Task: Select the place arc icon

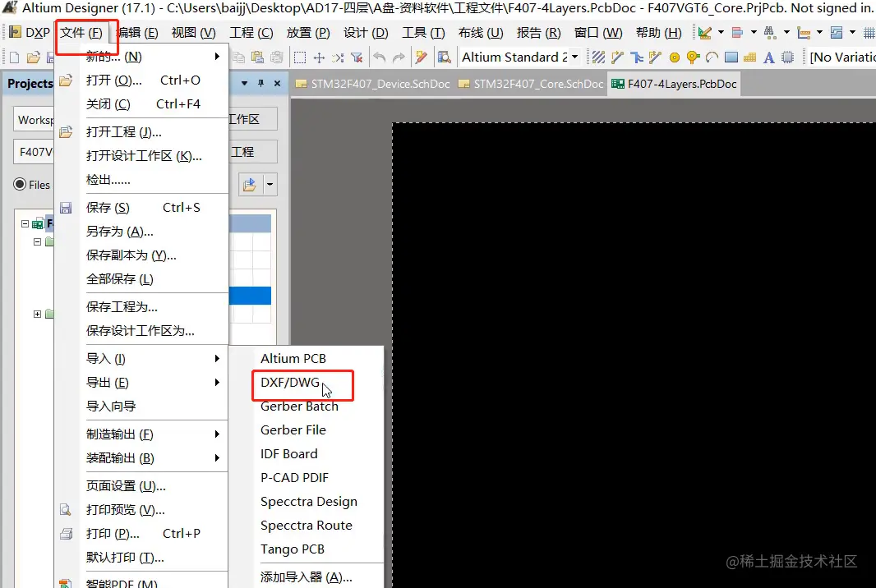Action: pos(712,57)
